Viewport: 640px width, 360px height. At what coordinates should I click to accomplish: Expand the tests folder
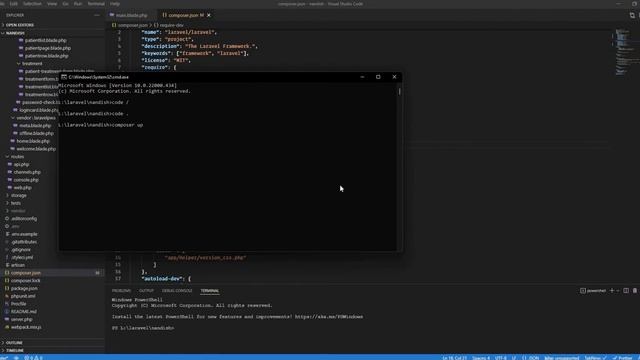pos(16,203)
